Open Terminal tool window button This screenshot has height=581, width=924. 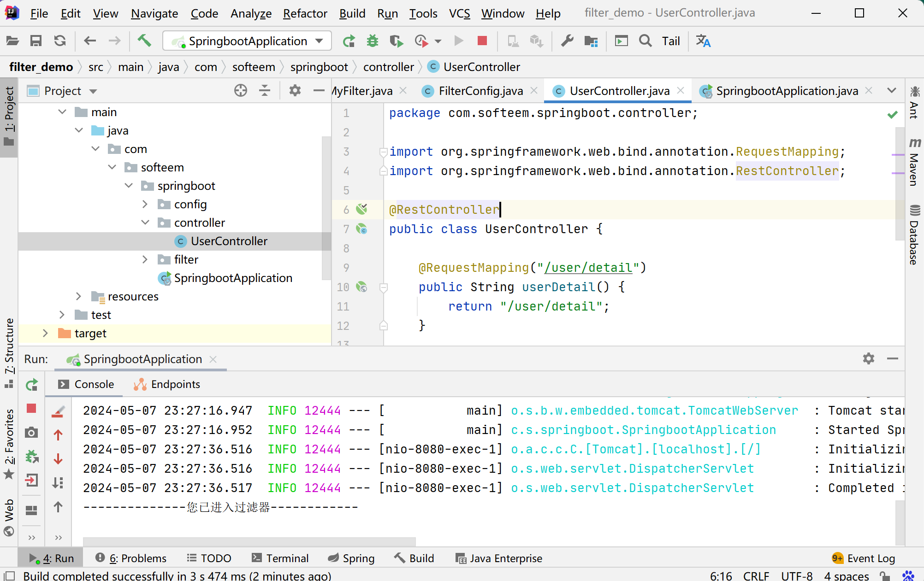[280, 558]
